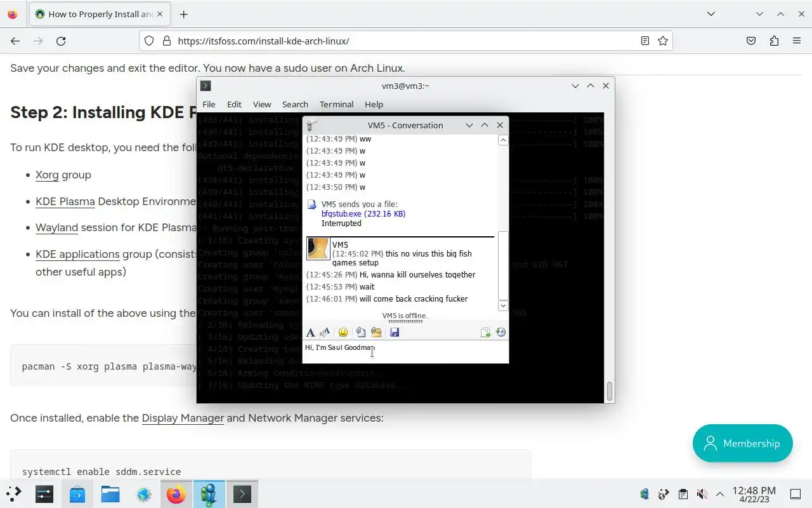Viewport: 812px width, 508px height.
Task: Open the terminal File menu
Action: [209, 104]
